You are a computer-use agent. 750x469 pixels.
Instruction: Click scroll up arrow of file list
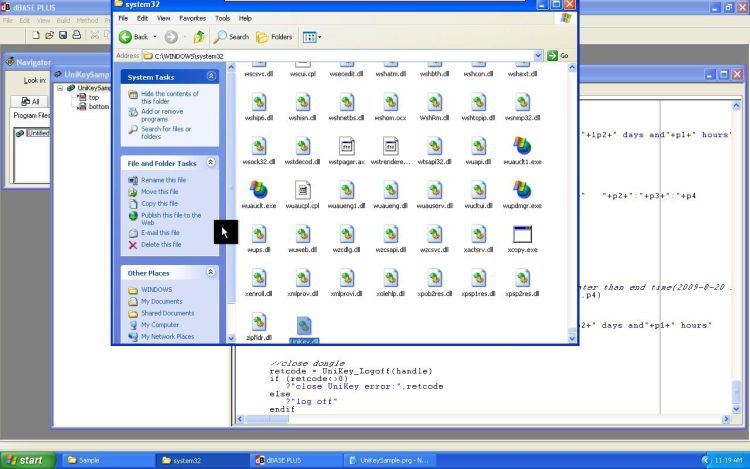(572, 68)
